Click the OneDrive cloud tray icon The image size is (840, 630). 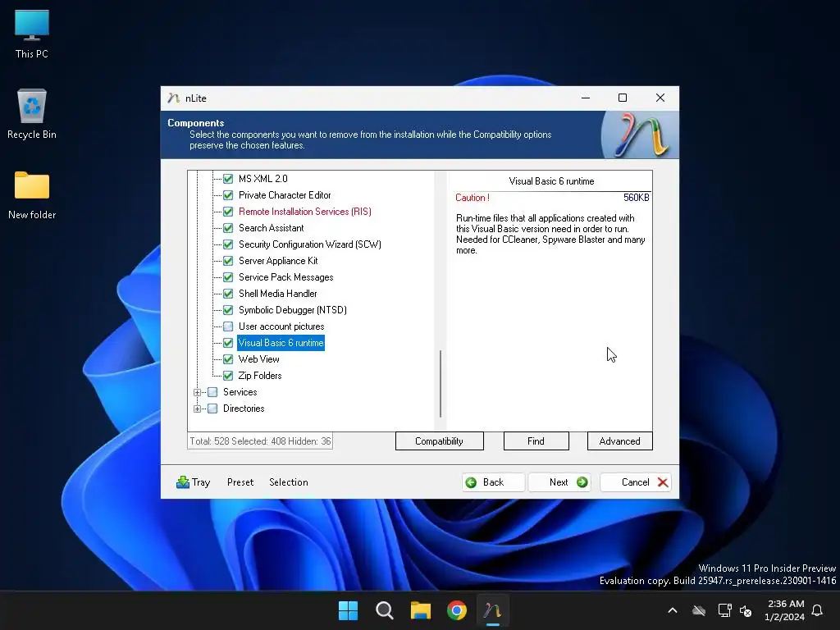pos(699,610)
